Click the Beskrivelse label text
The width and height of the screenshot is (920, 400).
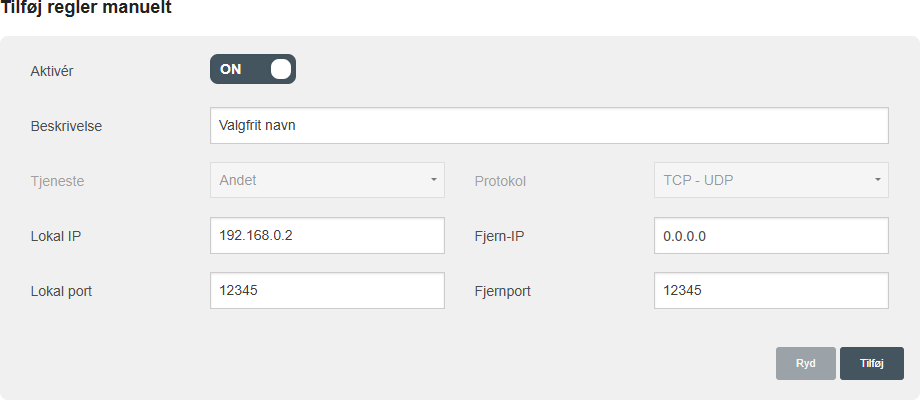[67, 126]
